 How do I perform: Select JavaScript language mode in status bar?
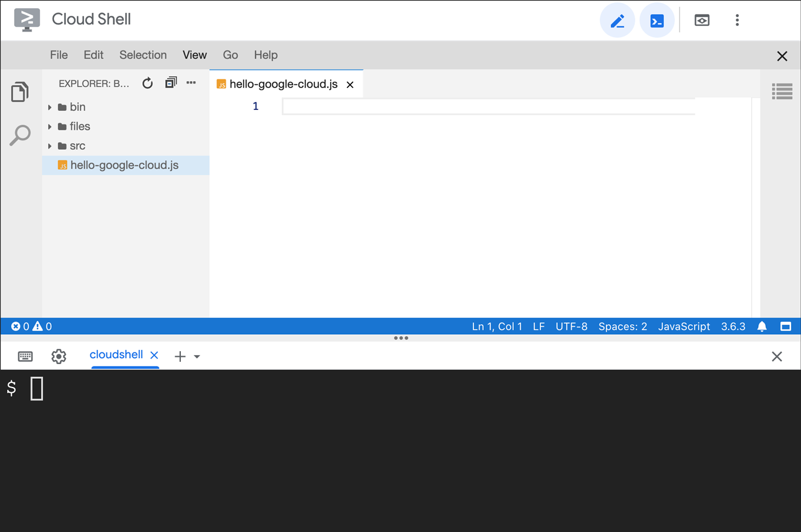tap(684, 326)
